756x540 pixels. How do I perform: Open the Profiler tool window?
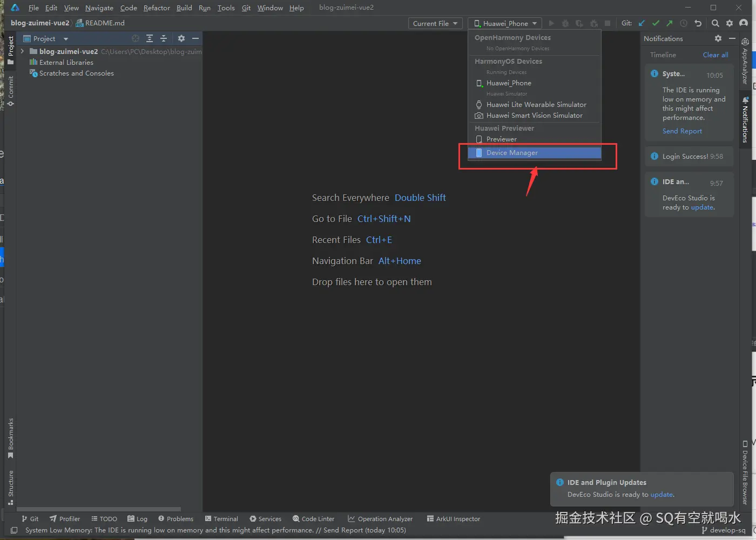pyautogui.click(x=65, y=518)
